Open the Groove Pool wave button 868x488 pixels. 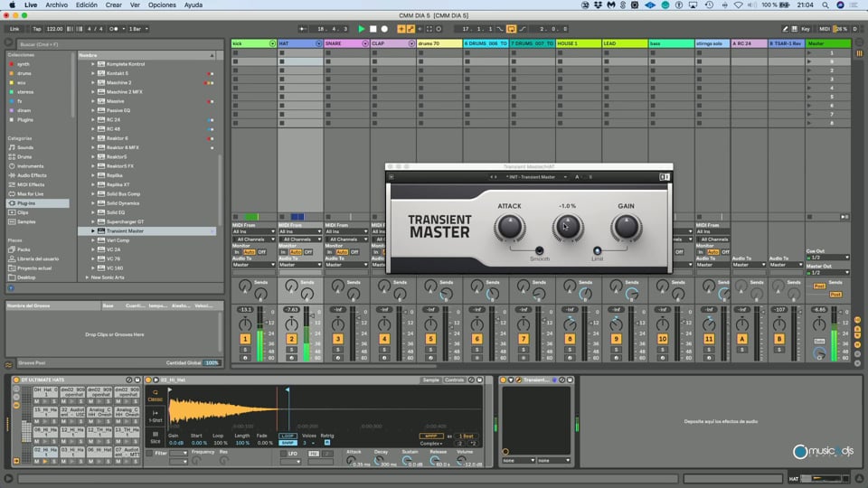(x=8, y=364)
